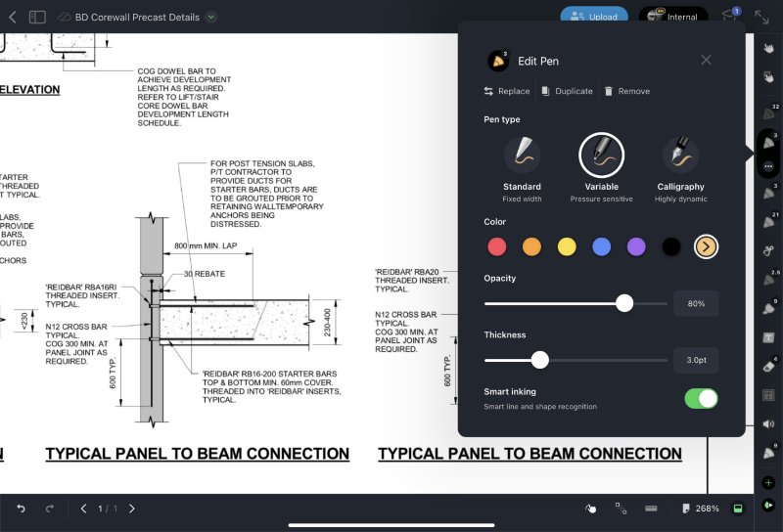Select the text box tool
Viewport: 783px width, 532px height.
(x=768, y=337)
